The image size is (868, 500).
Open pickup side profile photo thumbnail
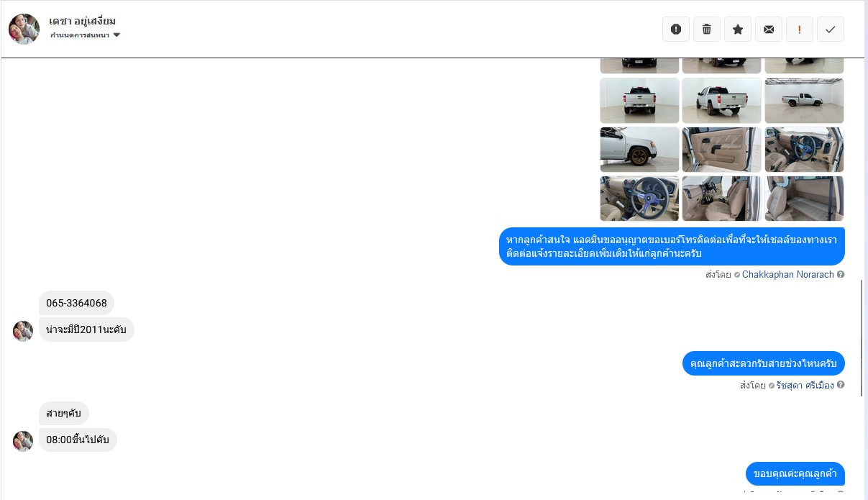(x=804, y=101)
